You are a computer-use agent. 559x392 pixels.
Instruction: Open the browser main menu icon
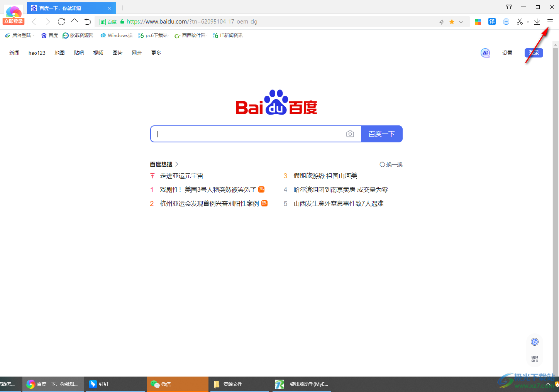coord(550,22)
